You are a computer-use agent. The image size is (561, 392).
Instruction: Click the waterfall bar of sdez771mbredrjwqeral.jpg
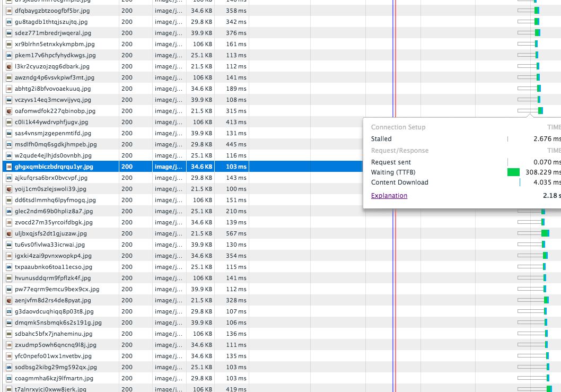click(x=529, y=33)
